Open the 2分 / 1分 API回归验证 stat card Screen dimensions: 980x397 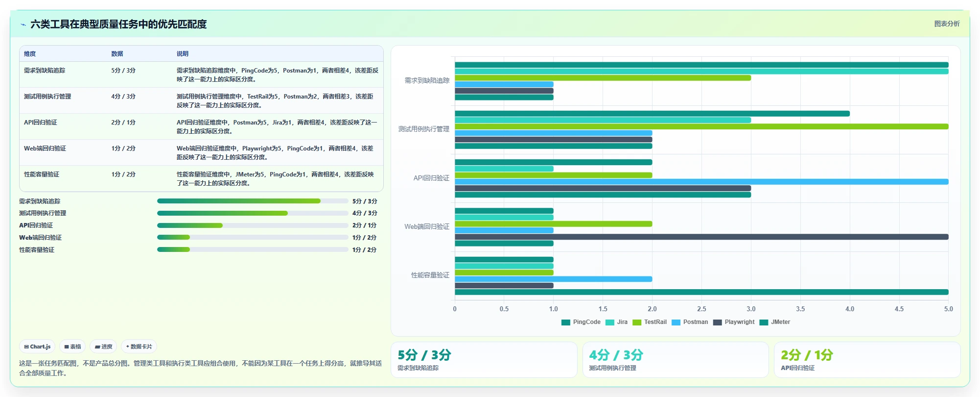coord(867,360)
